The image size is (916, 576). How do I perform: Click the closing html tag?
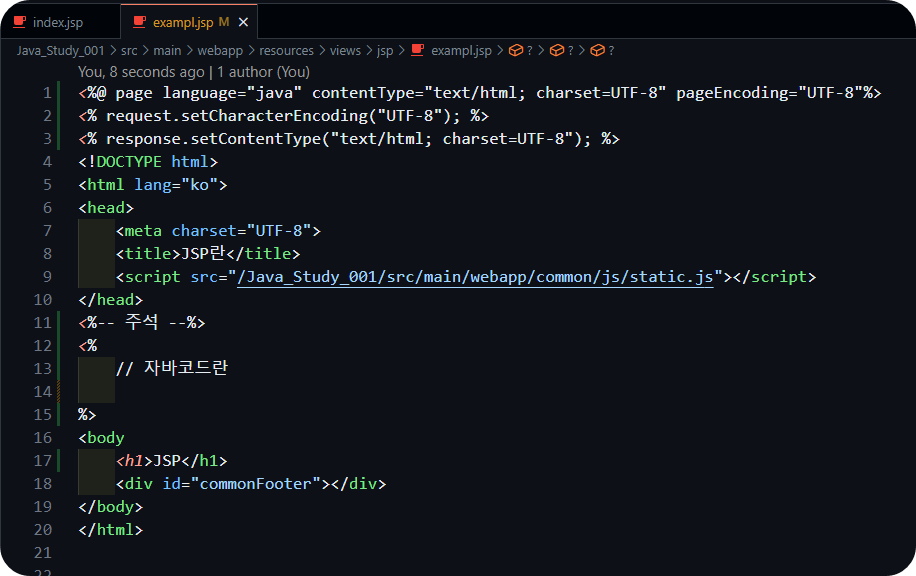click(x=110, y=530)
